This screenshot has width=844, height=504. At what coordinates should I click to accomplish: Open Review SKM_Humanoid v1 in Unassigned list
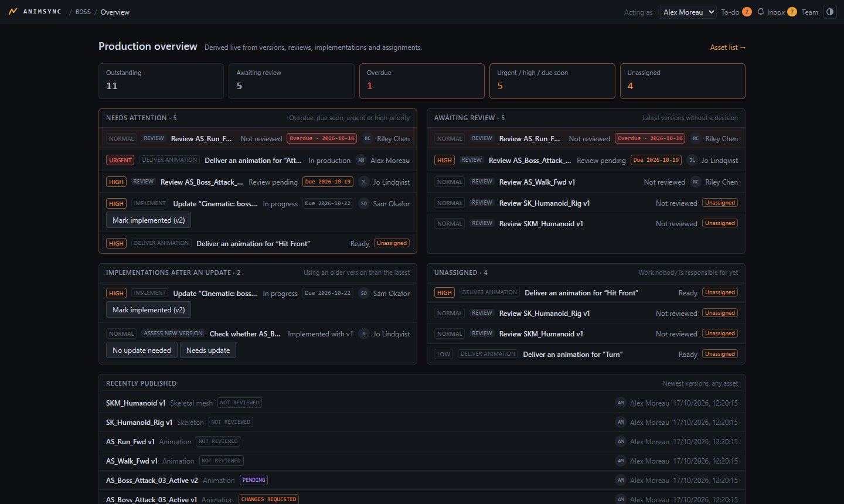(x=541, y=334)
